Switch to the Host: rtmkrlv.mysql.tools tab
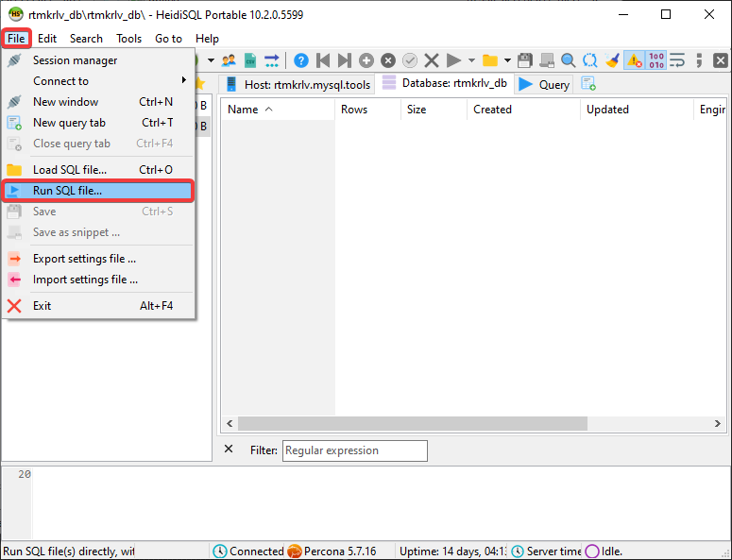The image size is (732, 560). tap(298, 84)
